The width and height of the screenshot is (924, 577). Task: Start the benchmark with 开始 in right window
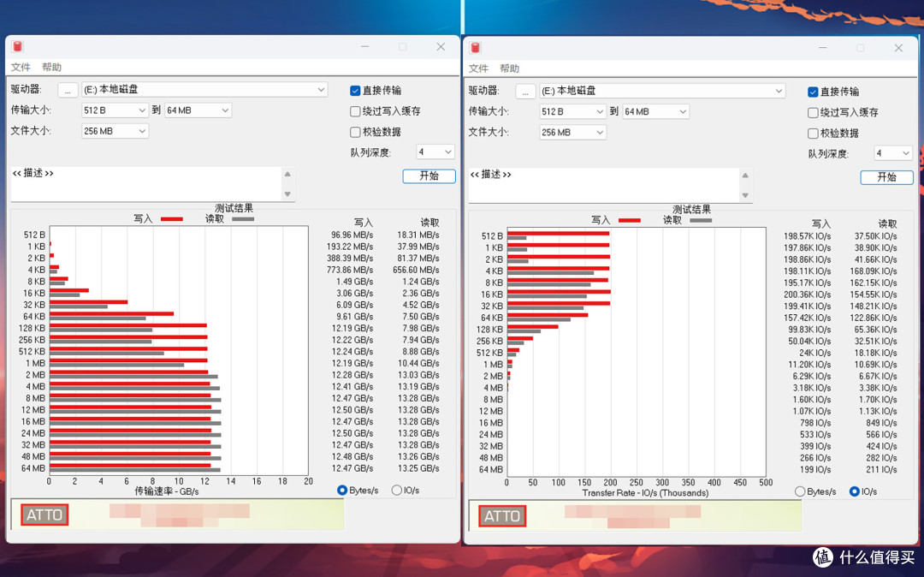pos(887,177)
